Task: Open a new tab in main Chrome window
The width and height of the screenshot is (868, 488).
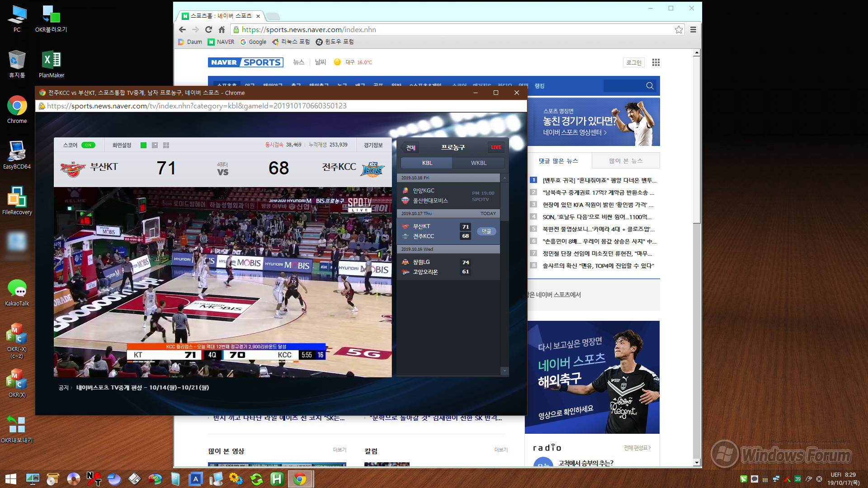Action: [x=273, y=16]
